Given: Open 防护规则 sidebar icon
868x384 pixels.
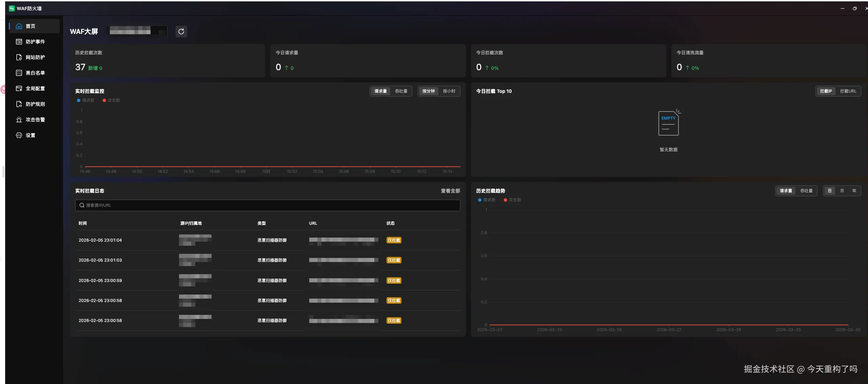Looking at the screenshot, I should (19, 104).
